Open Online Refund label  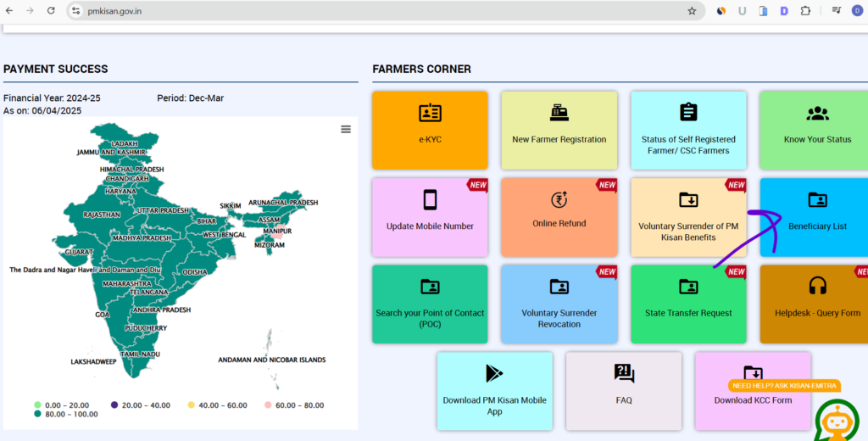point(559,224)
